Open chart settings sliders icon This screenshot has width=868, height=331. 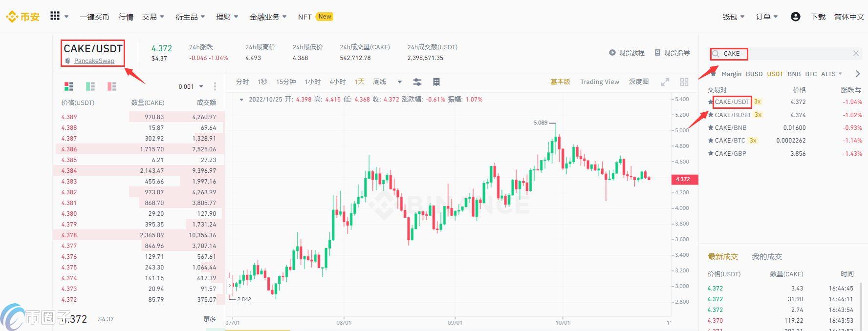coord(417,82)
